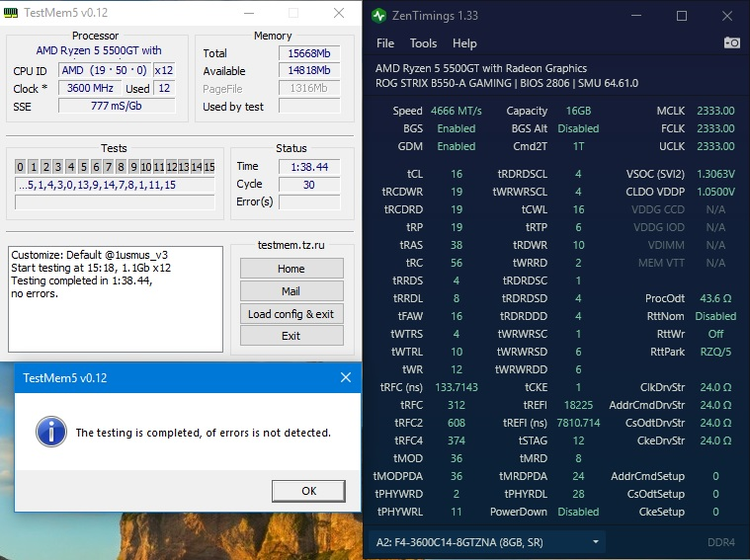Click the tREFI (ns) value 7810.714
Screen dimensions: 750x560
[578, 424]
